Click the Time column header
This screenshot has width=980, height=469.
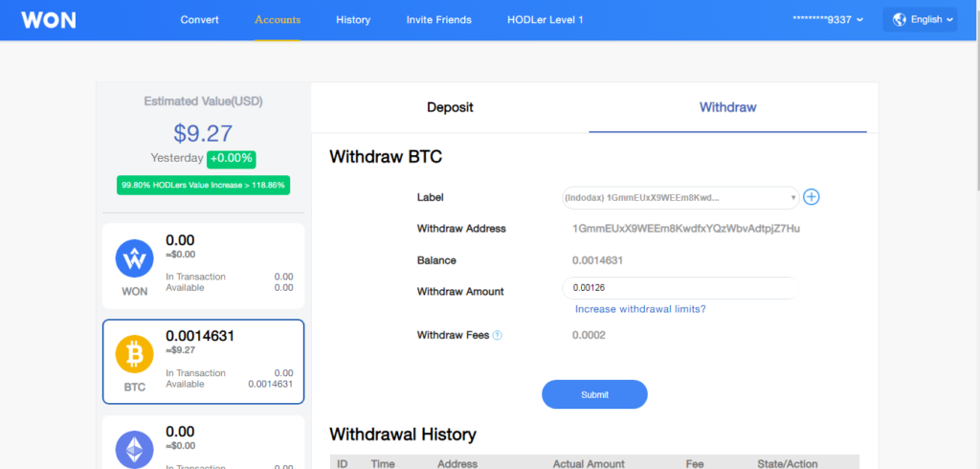(383, 463)
